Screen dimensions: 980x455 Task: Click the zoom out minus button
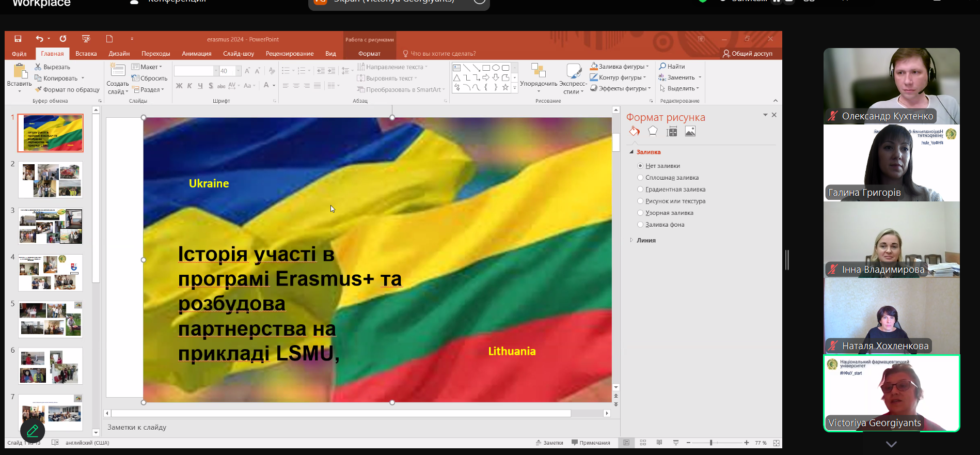(x=688, y=443)
